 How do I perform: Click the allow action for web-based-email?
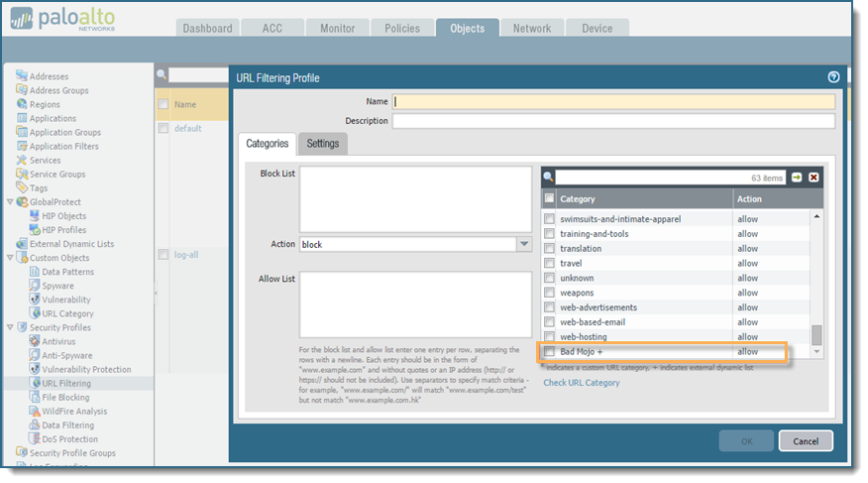pyautogui.click(x=747, y=321)
